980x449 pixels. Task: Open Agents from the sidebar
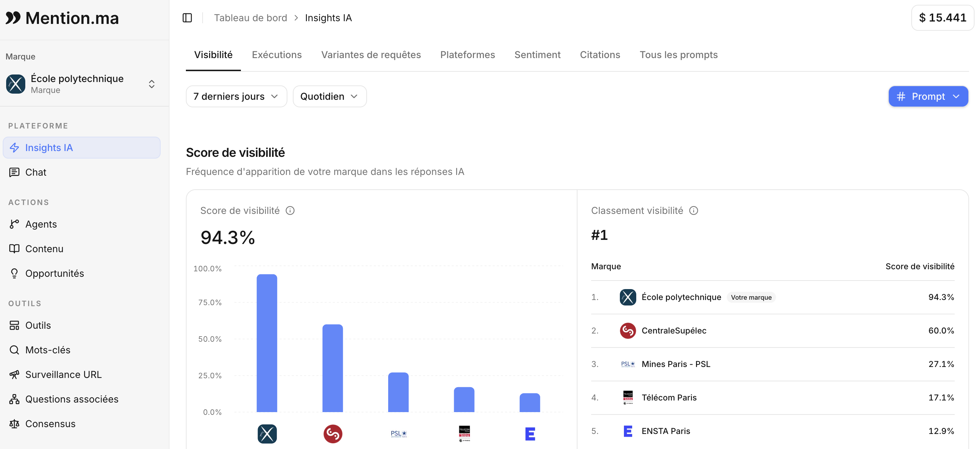click(81, 224)
